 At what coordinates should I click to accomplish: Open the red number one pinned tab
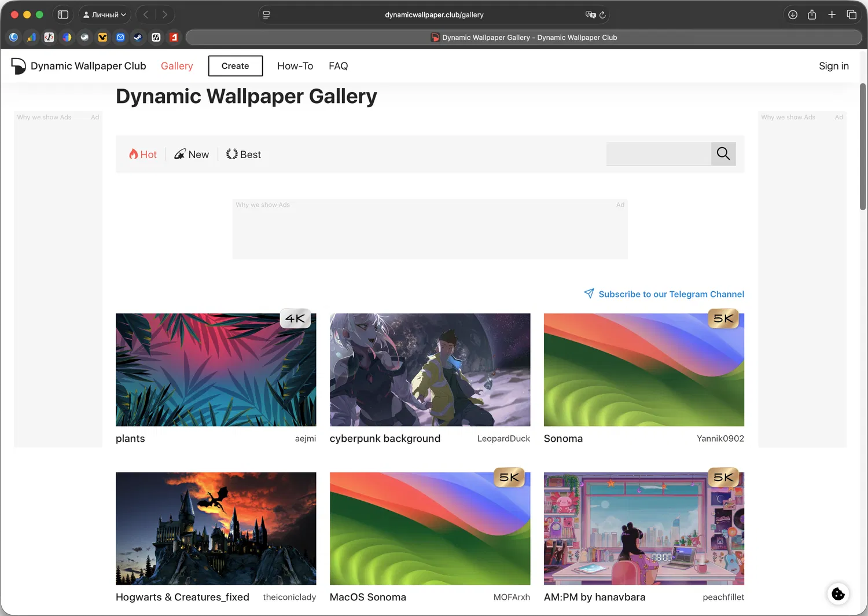click(174, 37)
